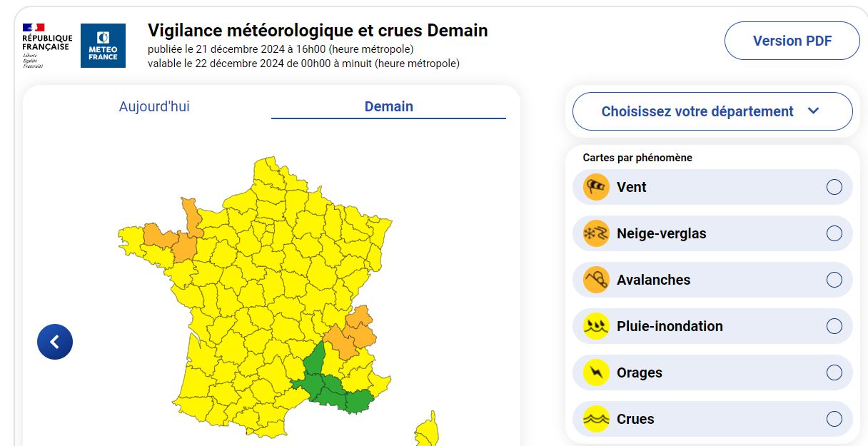
Task: Open the Choisissez votre département dropdown
Action: (x=712, y=111)
